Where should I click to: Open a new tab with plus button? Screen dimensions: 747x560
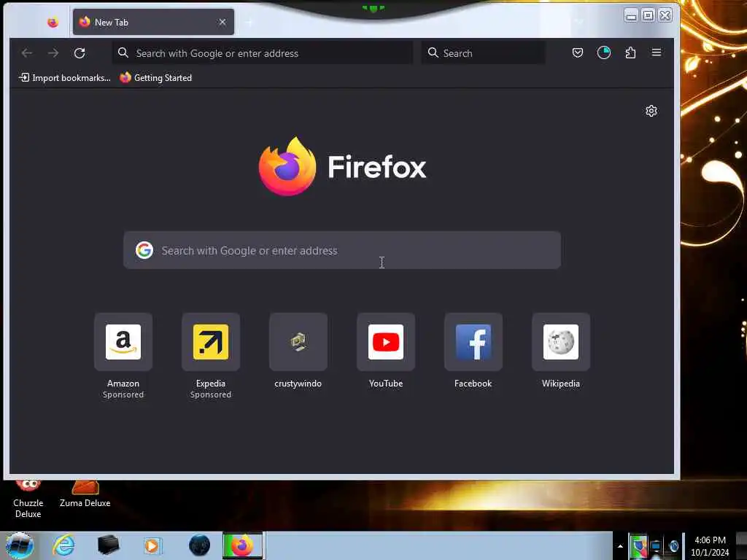tap(249, 22)
